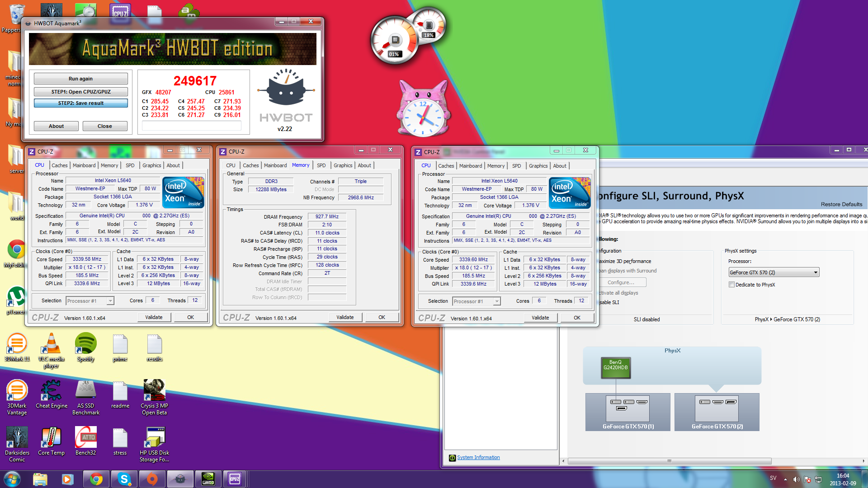The height and width of the screenshot is (488, 868).
Task: Open the PhysX Processor dropdown
Action: click(774, 272)
